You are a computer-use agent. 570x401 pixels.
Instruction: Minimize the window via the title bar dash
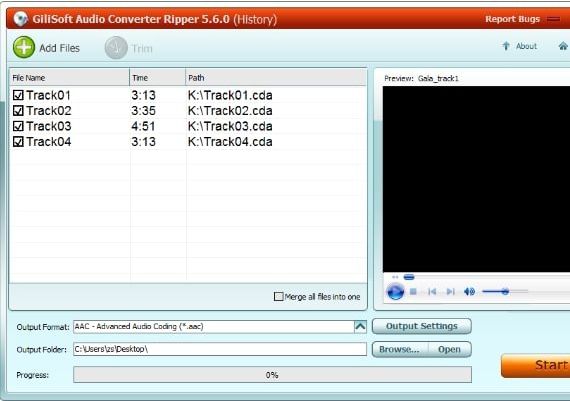[553, 19]
